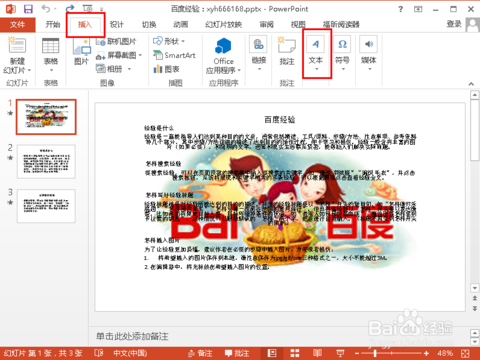The height and width of the screenshot is (360, 480).
Task: Insert online pictures (联机图片)
Action: tap(116, 42)
